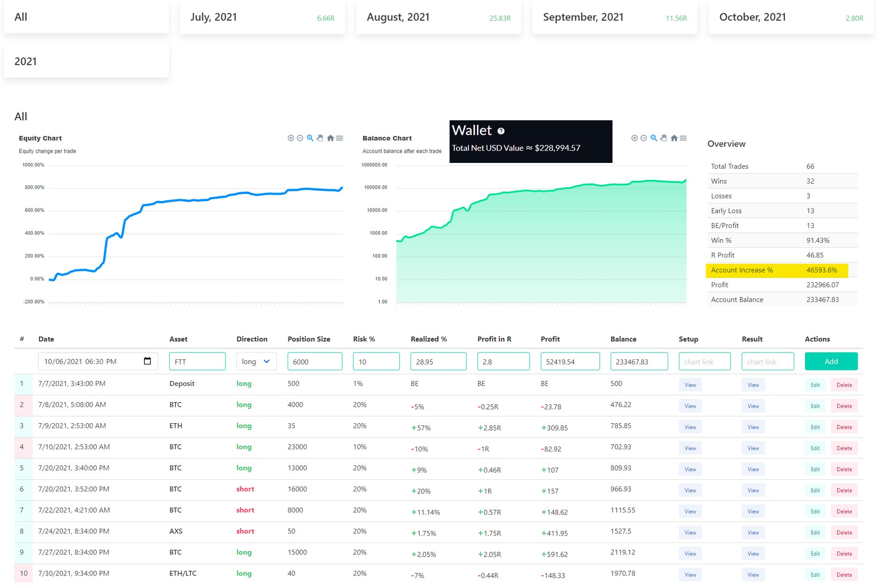Enable box zoom on the Balance Chart

tap(653, 138)
